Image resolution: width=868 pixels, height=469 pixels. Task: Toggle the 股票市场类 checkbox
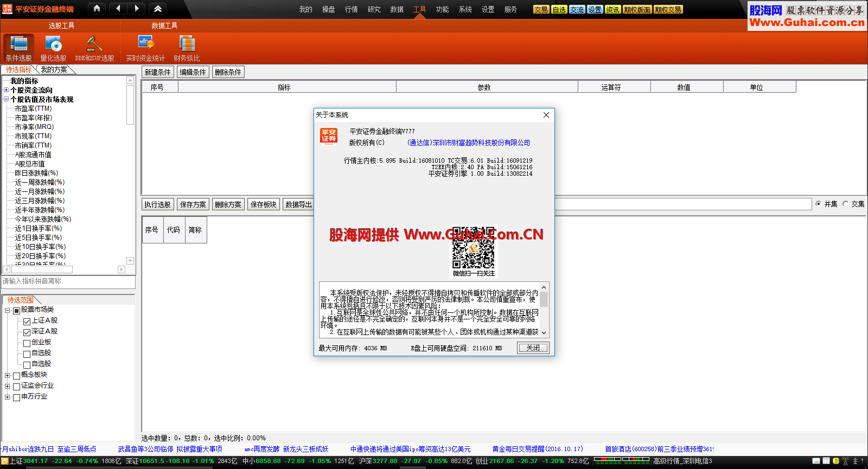tap(16, 311)
